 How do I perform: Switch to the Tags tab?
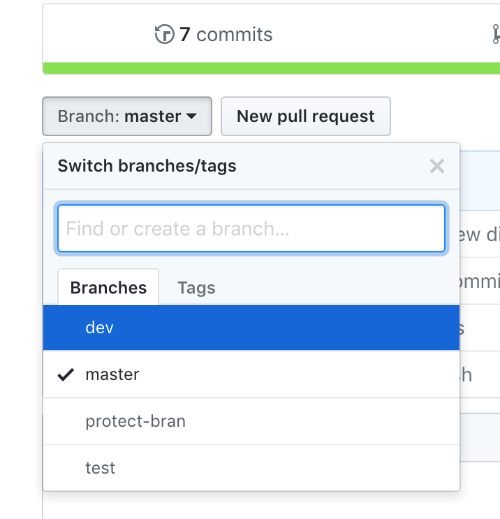(x=196, y=288)
